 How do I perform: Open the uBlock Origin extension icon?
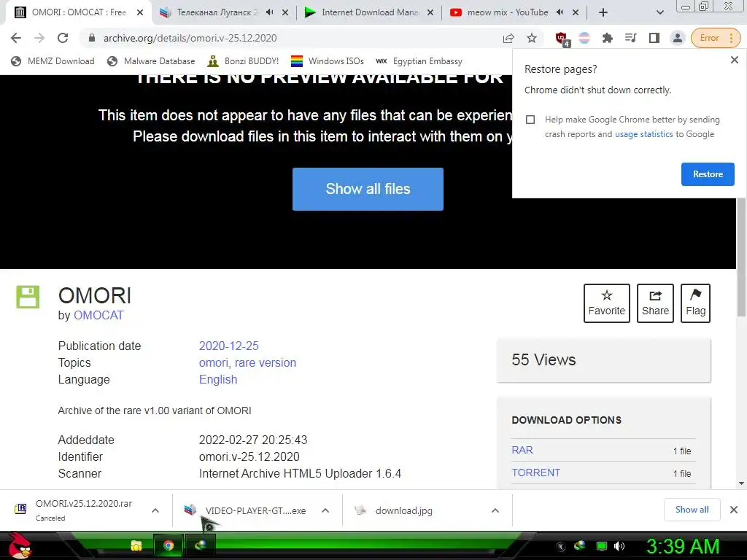pyautogui.click(x=562, y=39)
